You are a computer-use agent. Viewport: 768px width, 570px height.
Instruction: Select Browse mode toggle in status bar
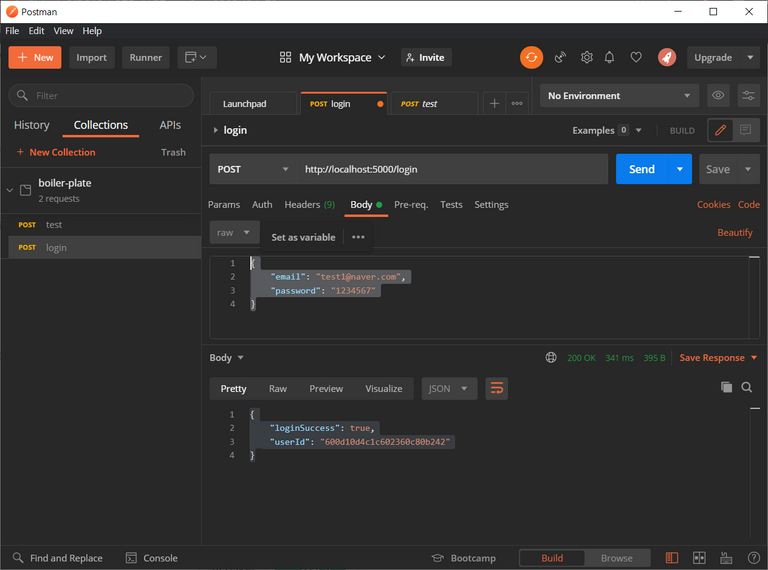click(x=617, y=558)
